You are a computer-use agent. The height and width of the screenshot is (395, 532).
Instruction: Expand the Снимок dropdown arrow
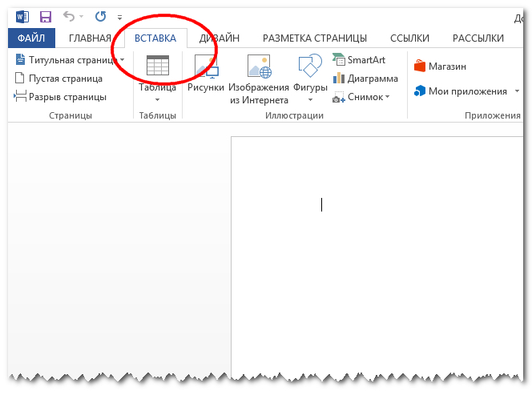[x=387, y=97]
